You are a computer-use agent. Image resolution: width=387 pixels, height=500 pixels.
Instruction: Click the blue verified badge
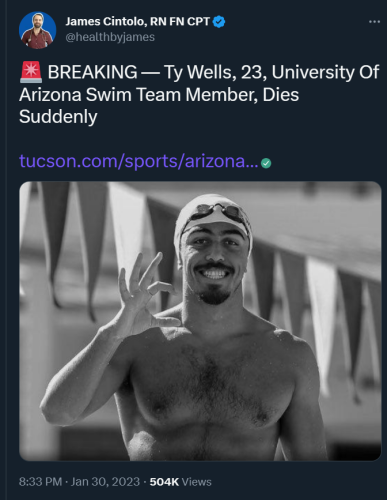[219, 22]
